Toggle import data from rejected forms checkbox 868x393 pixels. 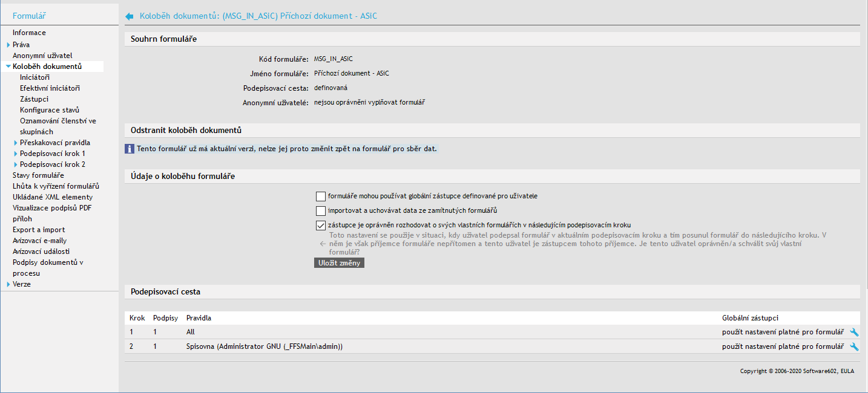pyautogui.click(x=321, y=210)
